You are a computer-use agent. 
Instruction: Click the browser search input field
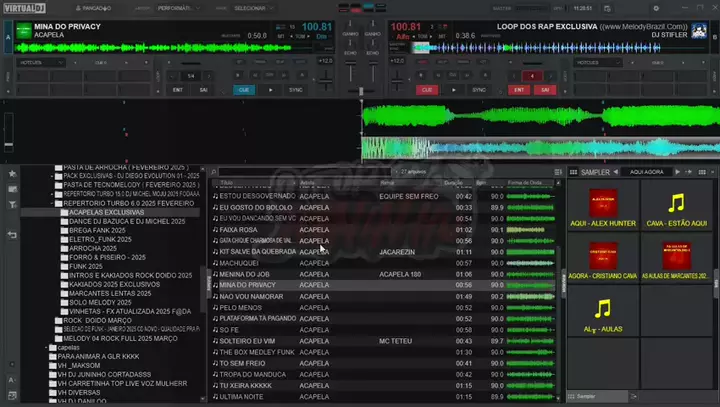305,172
